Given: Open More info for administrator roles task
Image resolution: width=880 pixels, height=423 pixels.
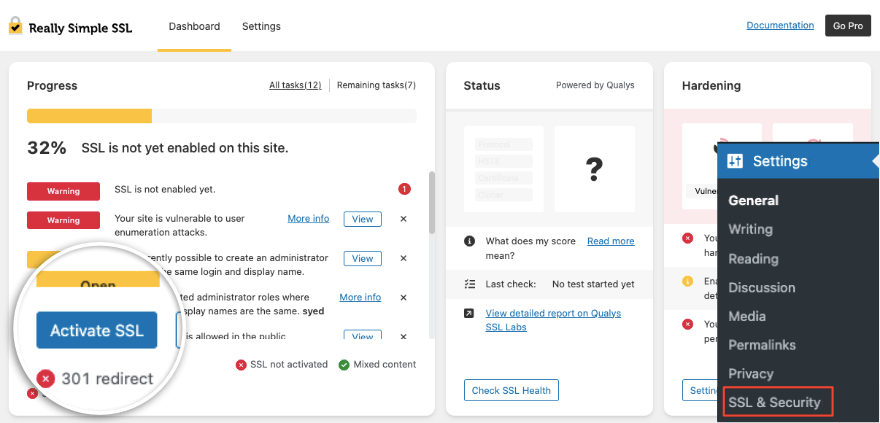Looking at the screenshot, I should coord(360,297).
